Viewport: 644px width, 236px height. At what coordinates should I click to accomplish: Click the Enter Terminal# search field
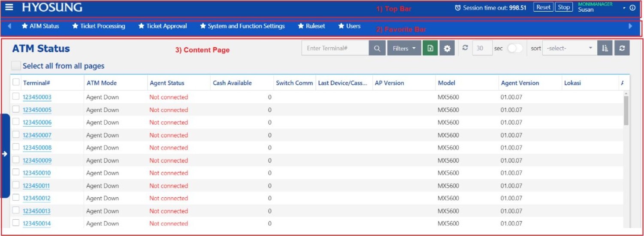tap(336, 49)
